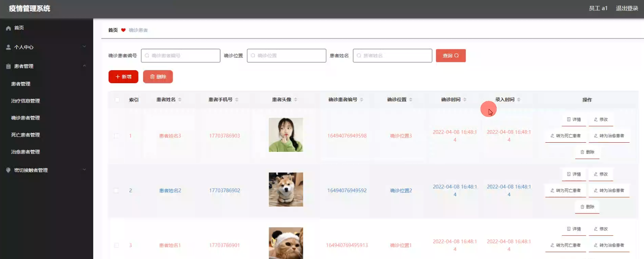The image size is (644, 259).
Task: Focus the 确诊位置 input field
Action: pyautogui.click(x=286, y=56)
